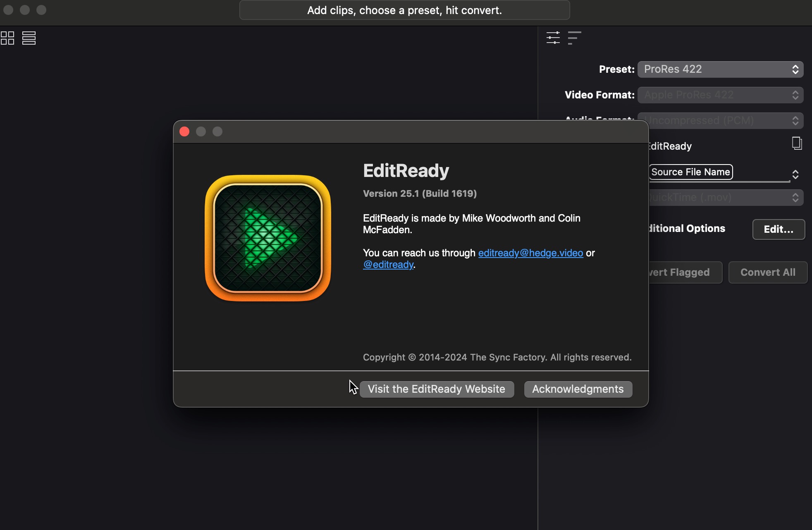Click the Version 25.1 (Build 1619) text

click(420, 193)
